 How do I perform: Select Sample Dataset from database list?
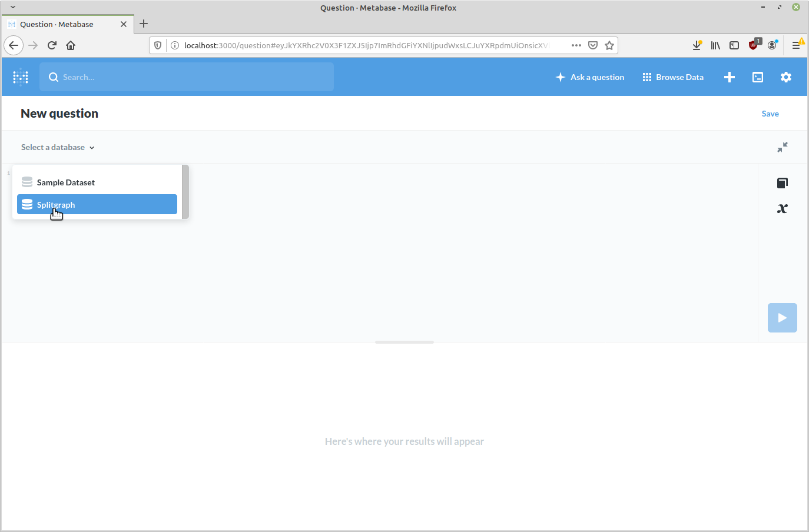97,182
